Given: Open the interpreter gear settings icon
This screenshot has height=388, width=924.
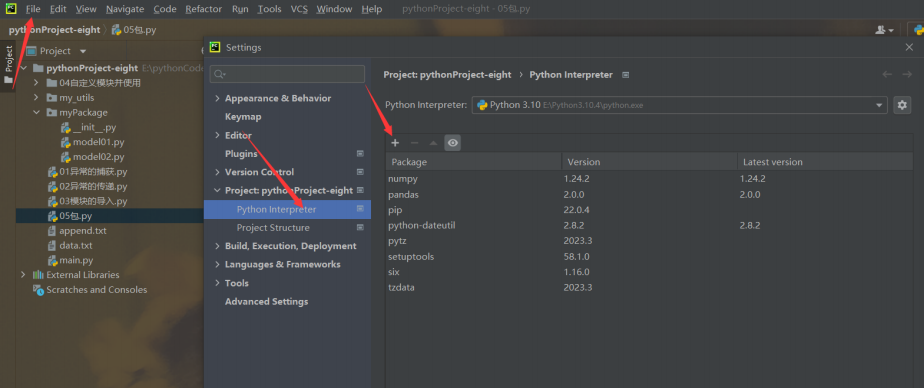Looking at the screenshot, I should pos(902,105).
